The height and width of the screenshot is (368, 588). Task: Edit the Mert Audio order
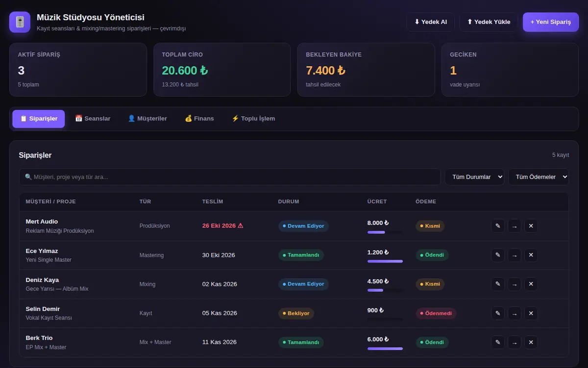[498, 226]
